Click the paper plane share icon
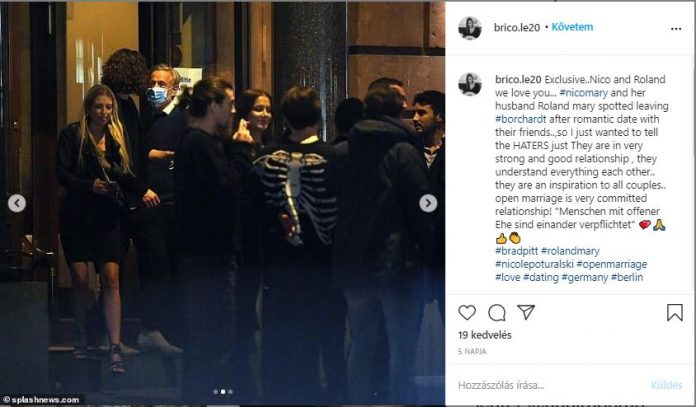This screenshot has width=696, height=407. [526, 312]
